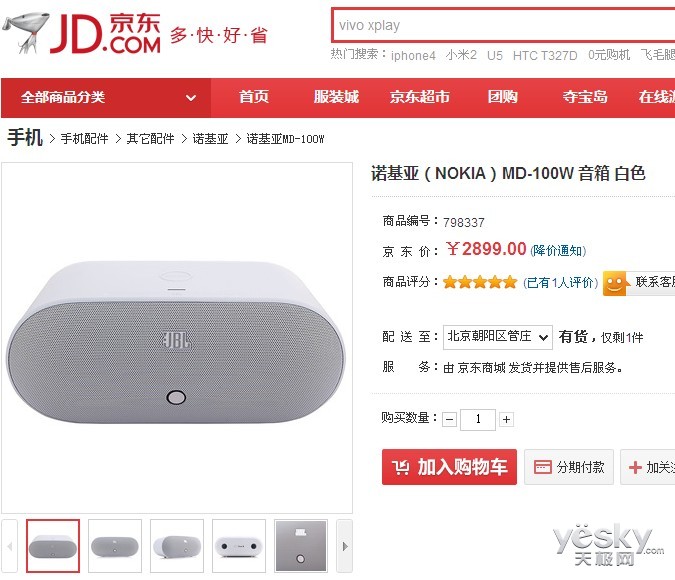The height and width of the screenshot is (580, 675).
Task: Open the 服装城 navigation tab
Action: pyautogui.click(x=336, y=97)
